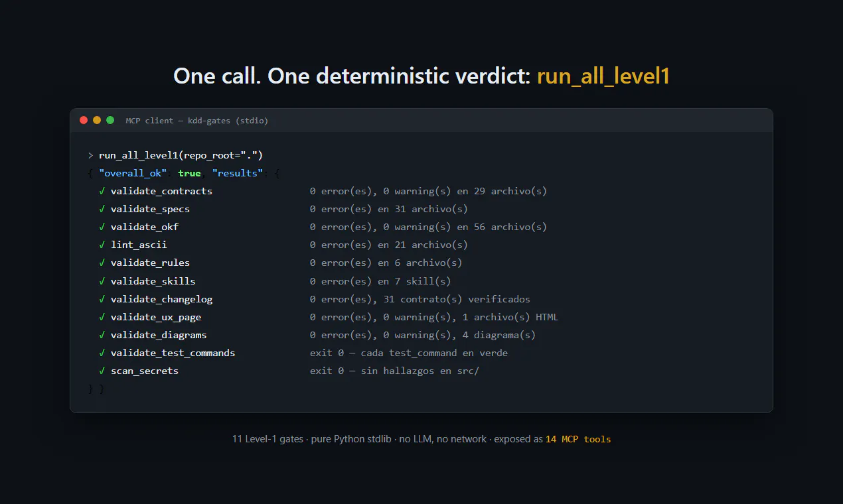
Task: Click the 'validate_skills' gate name
Action: 153,281
